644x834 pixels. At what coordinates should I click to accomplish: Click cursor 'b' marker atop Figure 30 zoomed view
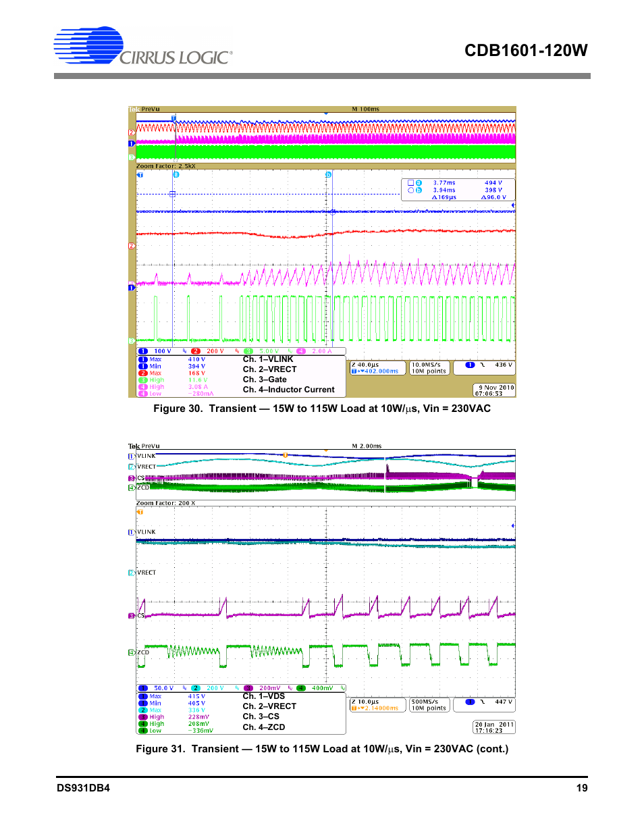pyautogui.click(x=329, y=174)
